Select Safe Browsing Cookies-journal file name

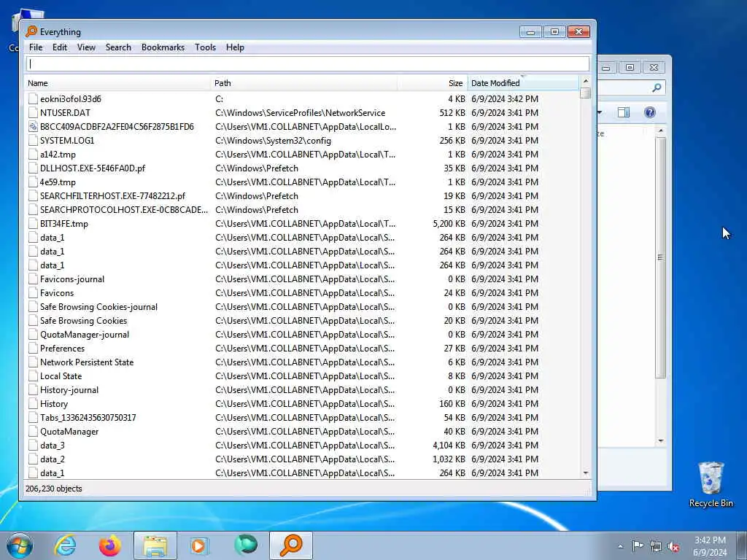point(98,307)
